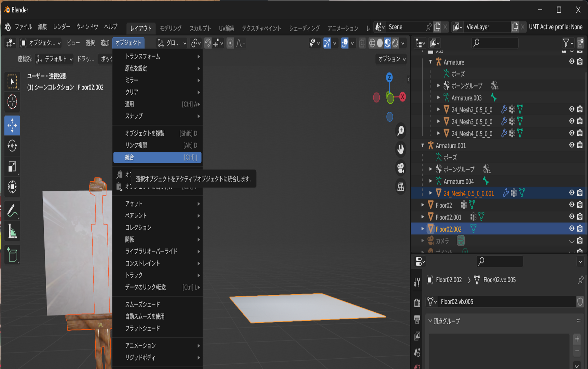The width and height of the screenshot is (588, 369).
Task: Select material preview shading sphere
Action: tap(387, 43)
